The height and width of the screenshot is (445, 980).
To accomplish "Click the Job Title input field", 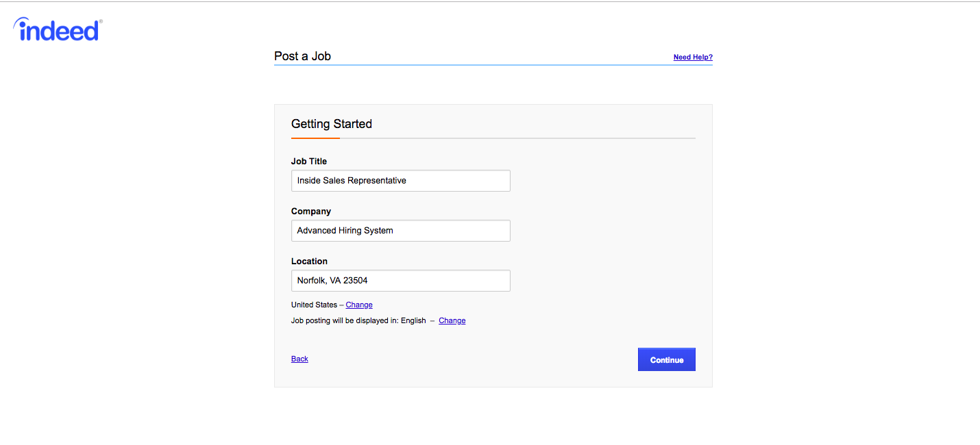I will coord(401,181).
